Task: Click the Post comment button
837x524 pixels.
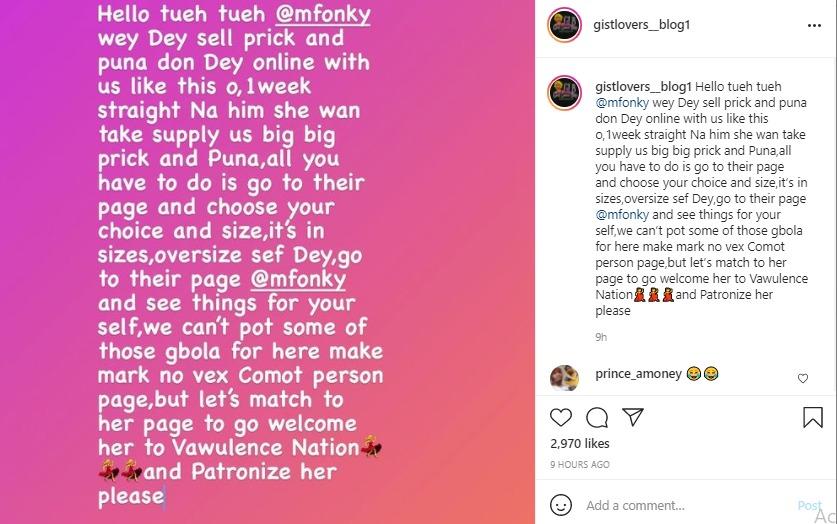Action: (x=809, y=505)
